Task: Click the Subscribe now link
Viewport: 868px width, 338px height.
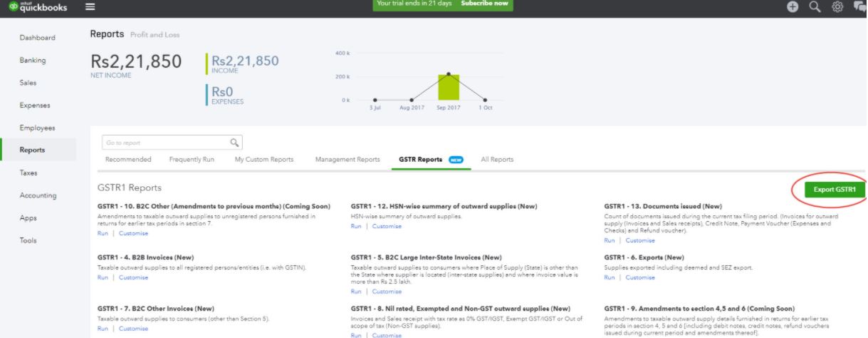Action: click(x=484, y=4)
